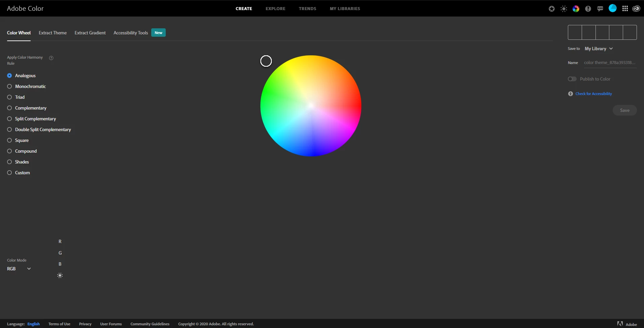644x328 pixels.
Task: Click the color wheel selector handle circle
Action: 266,61
